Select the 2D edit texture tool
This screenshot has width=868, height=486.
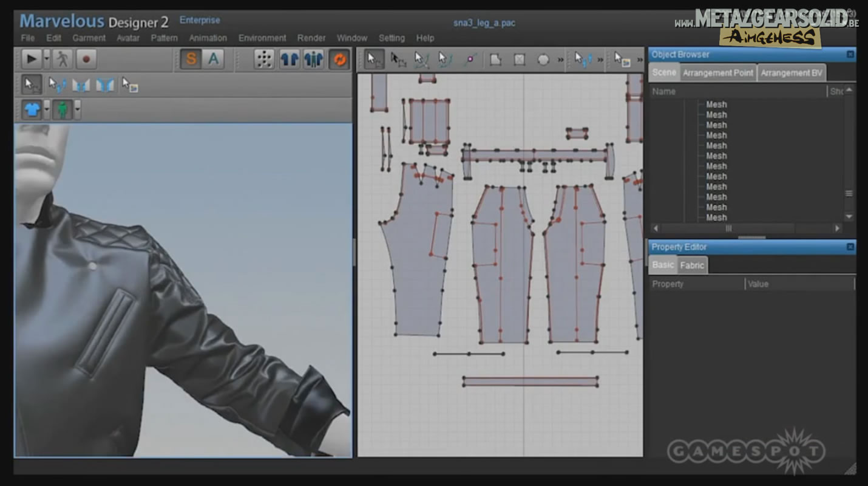pos(622,60)
